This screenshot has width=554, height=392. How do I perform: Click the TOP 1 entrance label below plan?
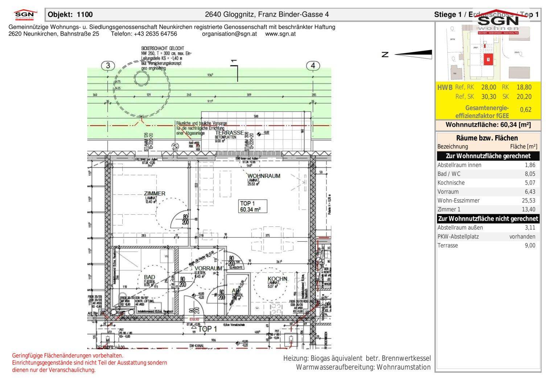[x=207, y=329]
